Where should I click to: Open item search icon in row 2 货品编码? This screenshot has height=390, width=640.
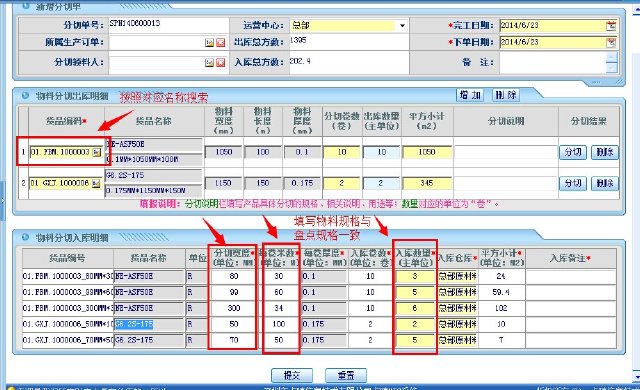(x=96, y=184)
